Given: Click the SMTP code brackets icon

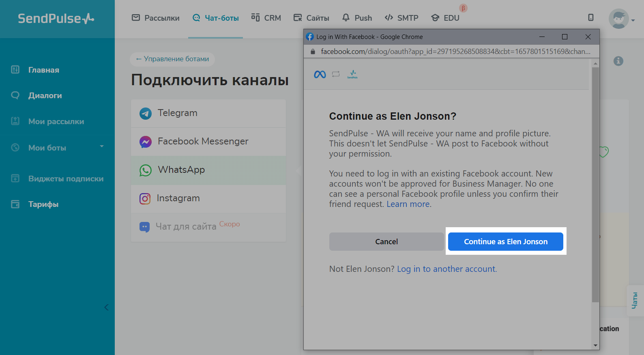Looking at the screenshot, I should click(x=389, y=17).
